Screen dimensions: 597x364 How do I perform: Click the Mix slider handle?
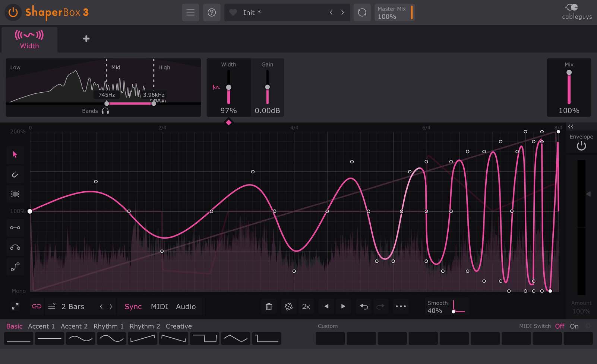569,73
